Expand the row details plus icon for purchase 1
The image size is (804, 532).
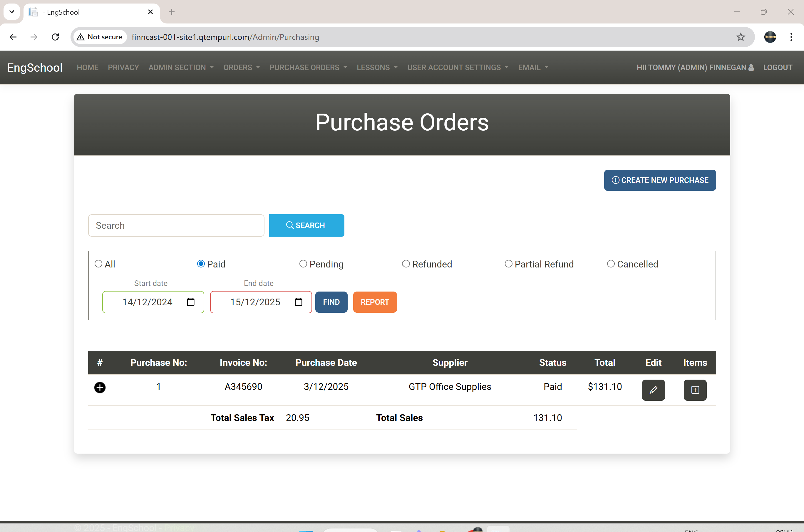click(x=100, y=388)
